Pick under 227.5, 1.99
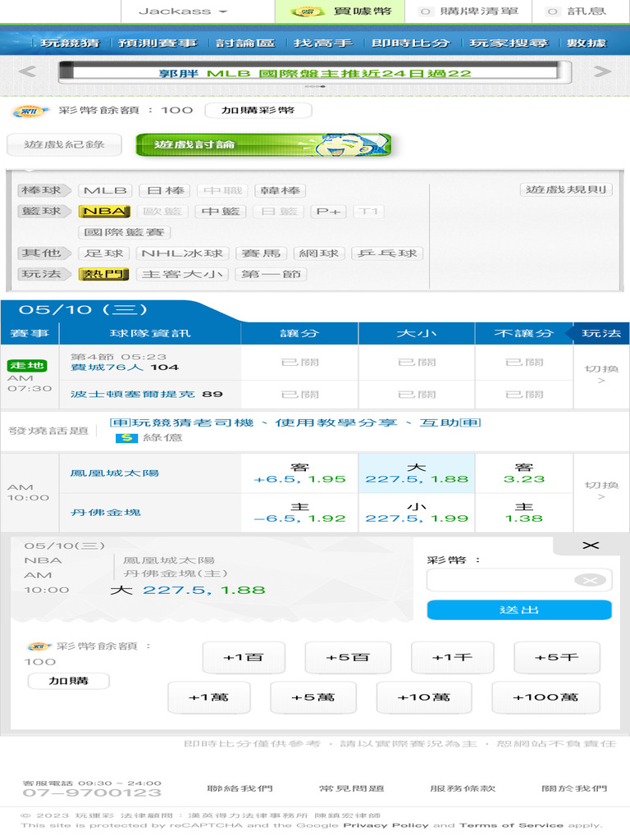This screenshot has height=840, width=630. pyautogui.click(x=416, y=513)
